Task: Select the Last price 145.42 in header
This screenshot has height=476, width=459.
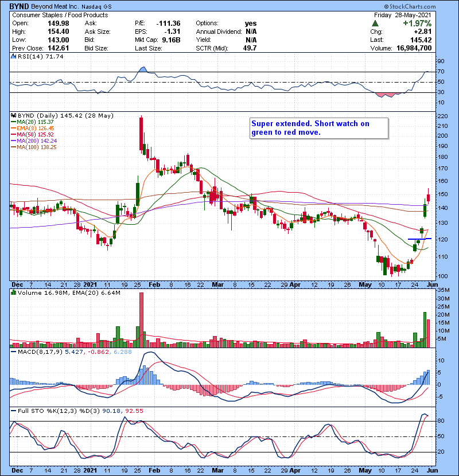Action: (421, 40)
